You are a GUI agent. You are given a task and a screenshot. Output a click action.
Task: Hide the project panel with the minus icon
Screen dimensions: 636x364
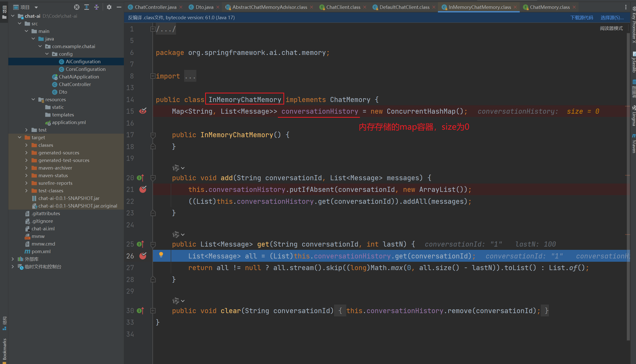(x=119, y=7)
